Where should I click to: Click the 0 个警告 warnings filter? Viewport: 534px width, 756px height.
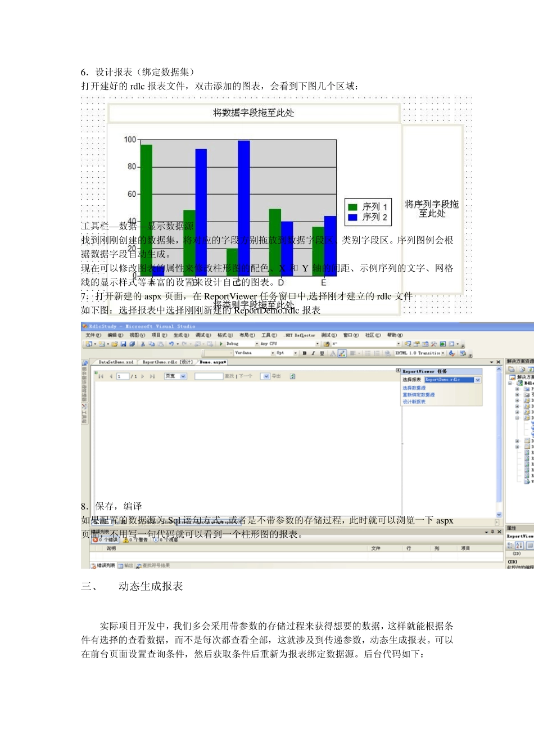(135, 539)
